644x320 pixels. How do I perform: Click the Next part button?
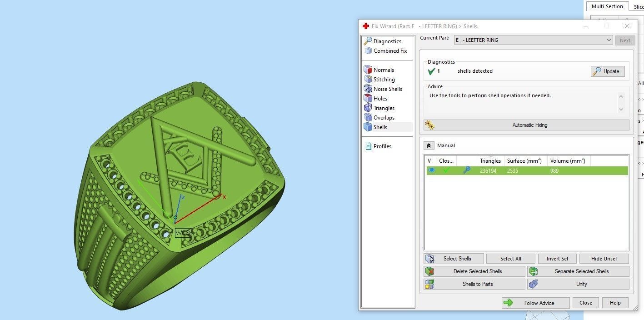pos(625,40)
